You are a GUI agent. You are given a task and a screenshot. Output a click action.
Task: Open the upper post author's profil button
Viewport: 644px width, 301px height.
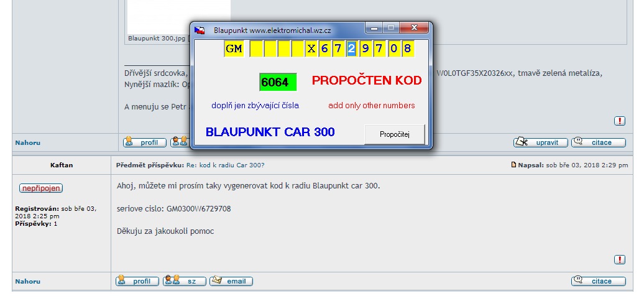pyautogui.click(x=144, y=142)
